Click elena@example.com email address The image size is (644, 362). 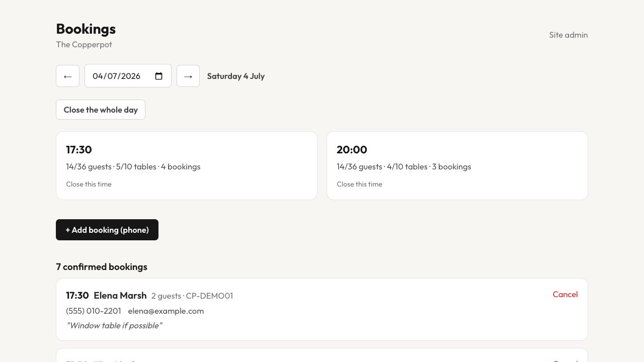(166, 311)
